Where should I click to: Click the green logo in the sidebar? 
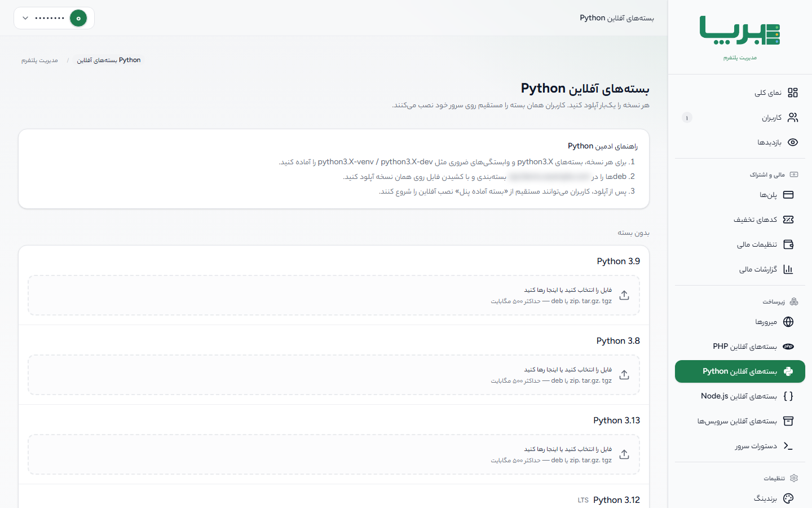740,30
